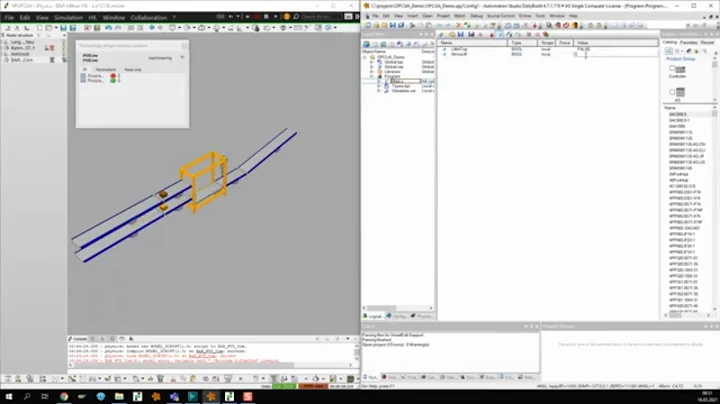720x404 pixels.
Task: Expand the Bahn...ST.1 model structure node
Action: click(3, 48)
